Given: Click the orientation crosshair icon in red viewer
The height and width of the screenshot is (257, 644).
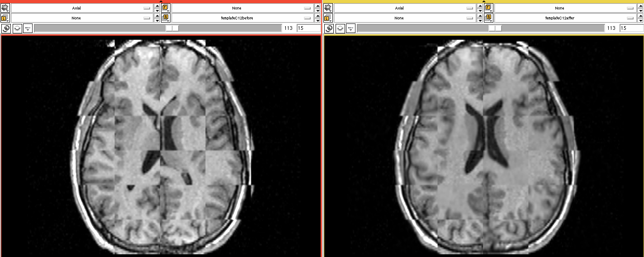Looking at the screenshot, I should tap(5, 8).
